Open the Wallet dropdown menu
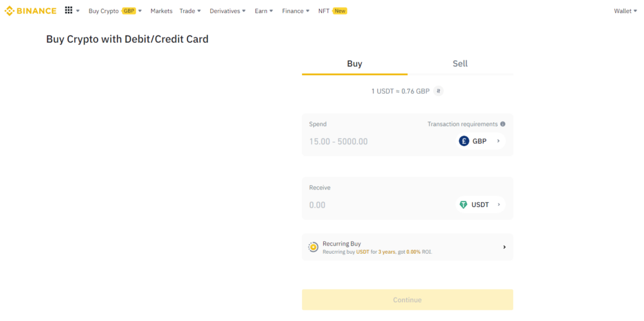The height and width of the screenshot is (321, 644). 625,11
